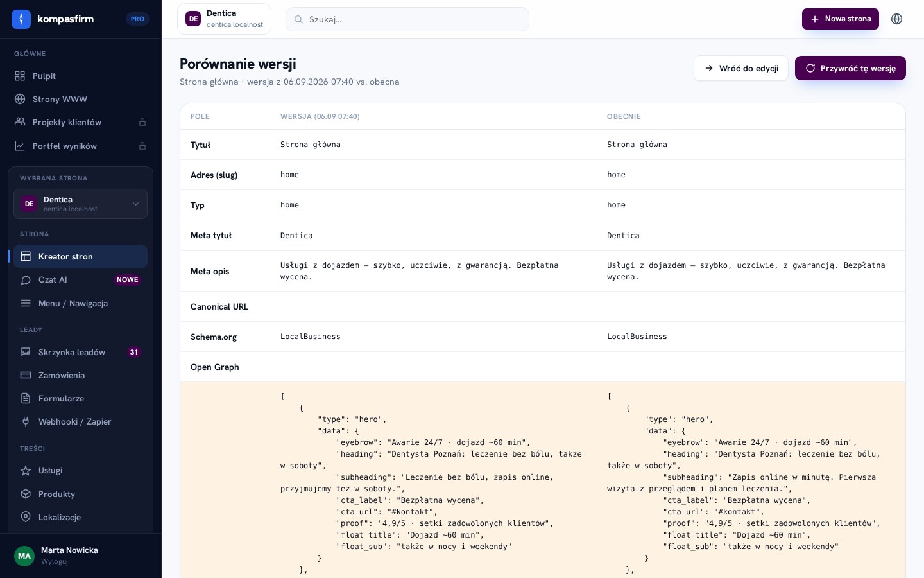The width and height of the screenshot is (924, 578).
Task: Click the WERSJA (06.09 07:40) column header
Action: [x=320, y=116]
